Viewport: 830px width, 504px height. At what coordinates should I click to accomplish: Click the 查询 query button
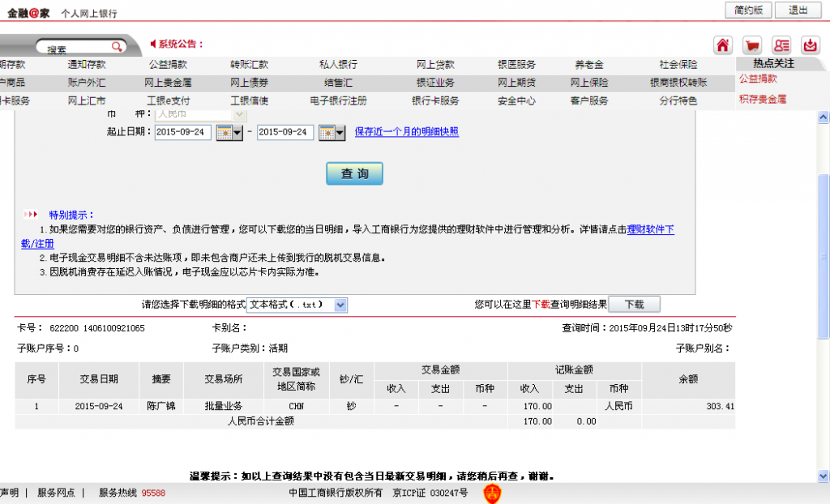[x=354, y=173]
